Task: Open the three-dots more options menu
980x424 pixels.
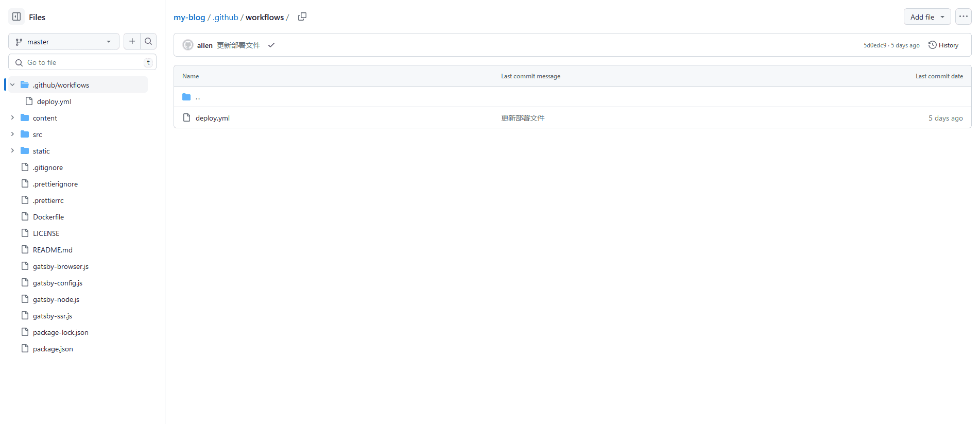Action: (963, 16)
